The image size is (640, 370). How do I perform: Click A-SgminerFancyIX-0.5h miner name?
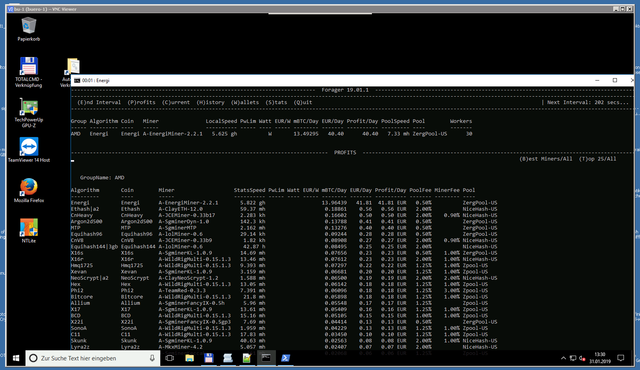[191, 303]
